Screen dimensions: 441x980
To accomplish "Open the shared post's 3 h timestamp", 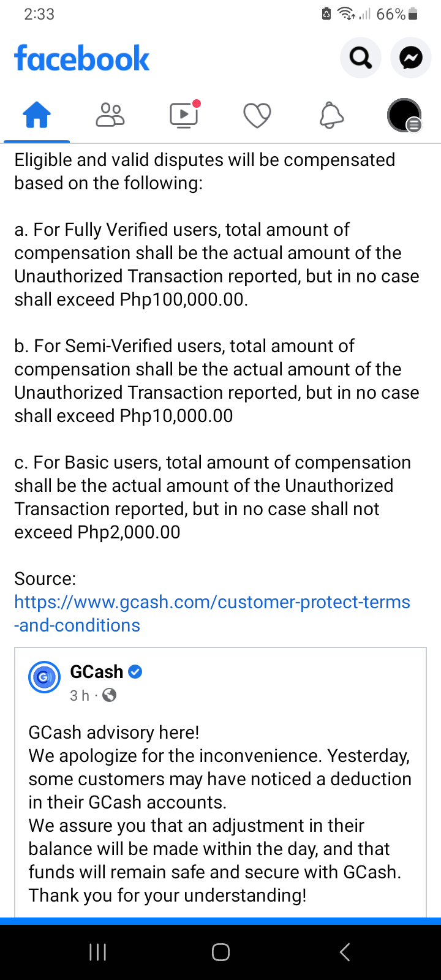I will click(80, 695).
